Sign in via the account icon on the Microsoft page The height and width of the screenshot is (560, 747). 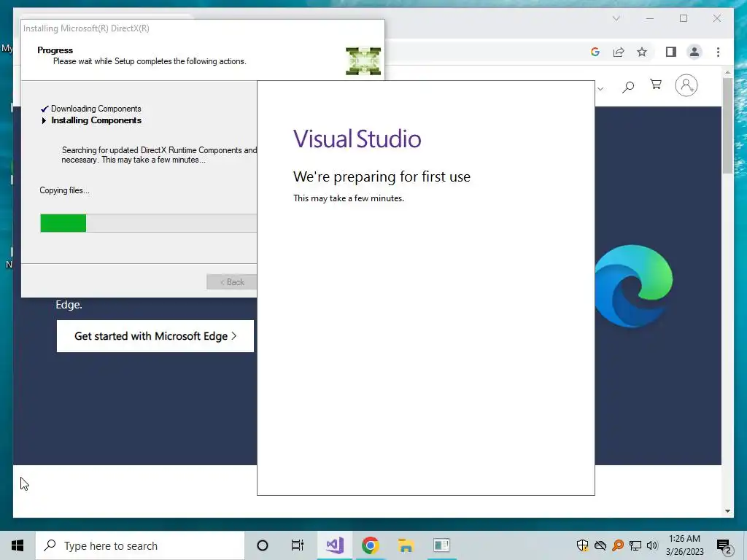click(x=686, y=86)
